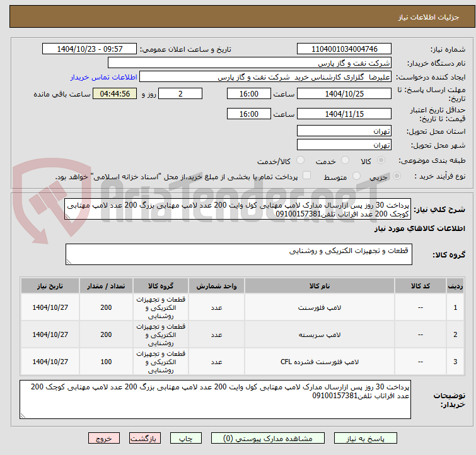Click the توضیحات خریدار text area
476x455 pixels.
click(215, 399)
